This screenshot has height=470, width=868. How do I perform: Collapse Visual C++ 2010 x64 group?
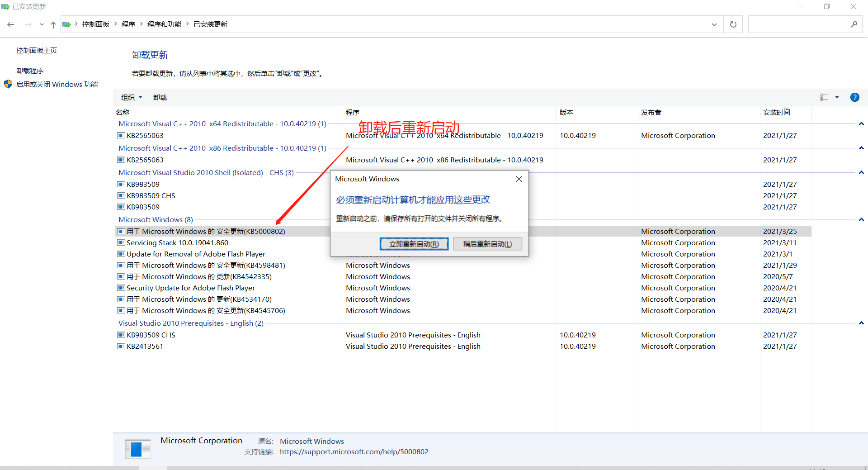861,124
